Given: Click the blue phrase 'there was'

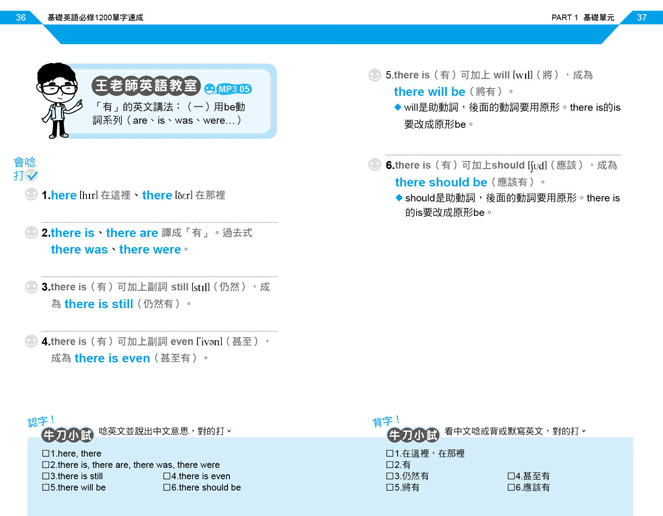Looking at the screenshot, I should click(x=79, y=250).
